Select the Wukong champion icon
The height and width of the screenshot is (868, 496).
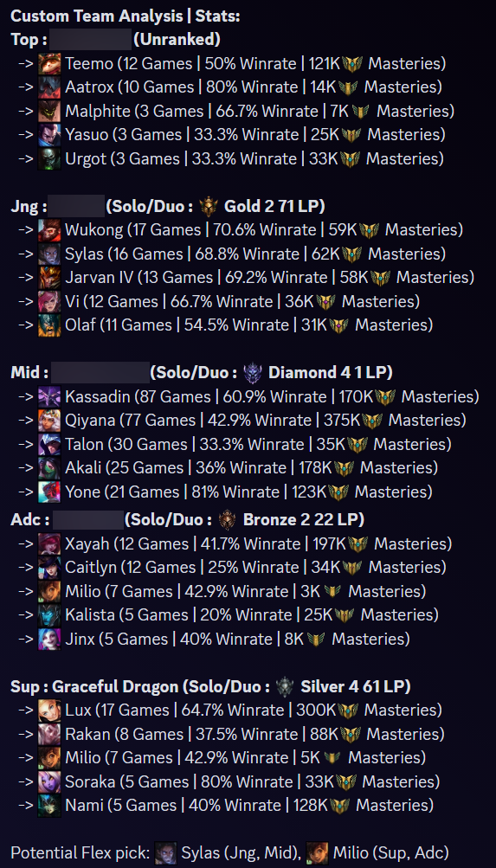pyautogui.click(x=49, y=230)
